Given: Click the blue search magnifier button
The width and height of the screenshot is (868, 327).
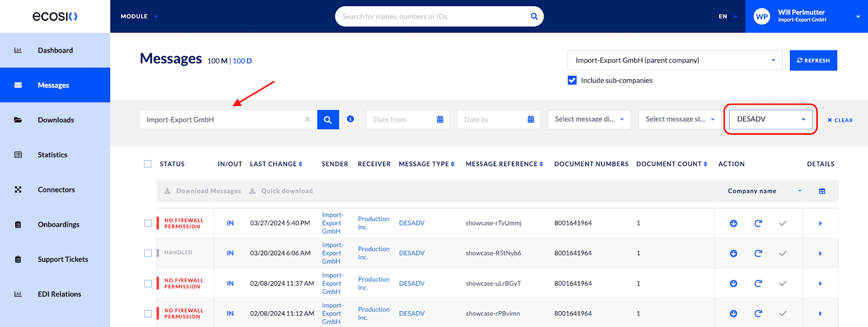Looking at the screenshot, I should tap(328, 120).
